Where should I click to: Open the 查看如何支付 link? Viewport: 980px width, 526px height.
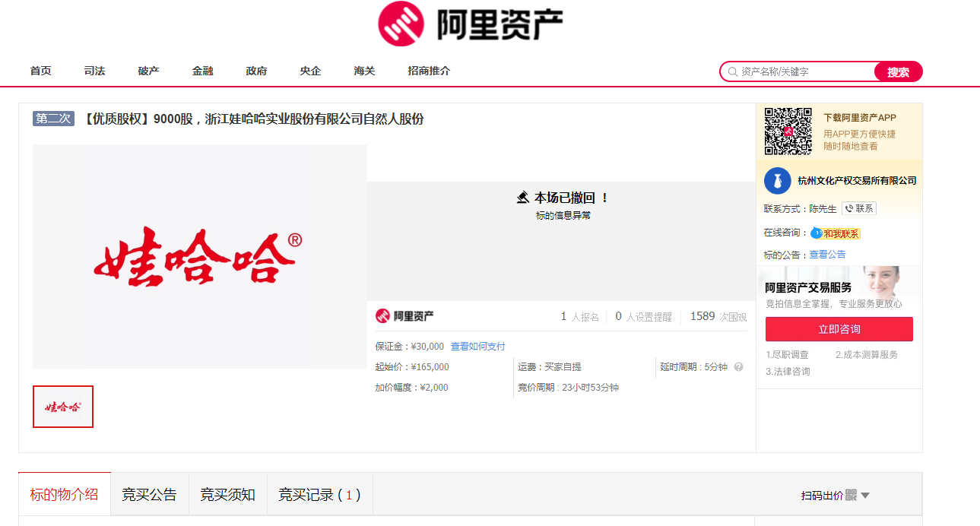tap(477, 347)
